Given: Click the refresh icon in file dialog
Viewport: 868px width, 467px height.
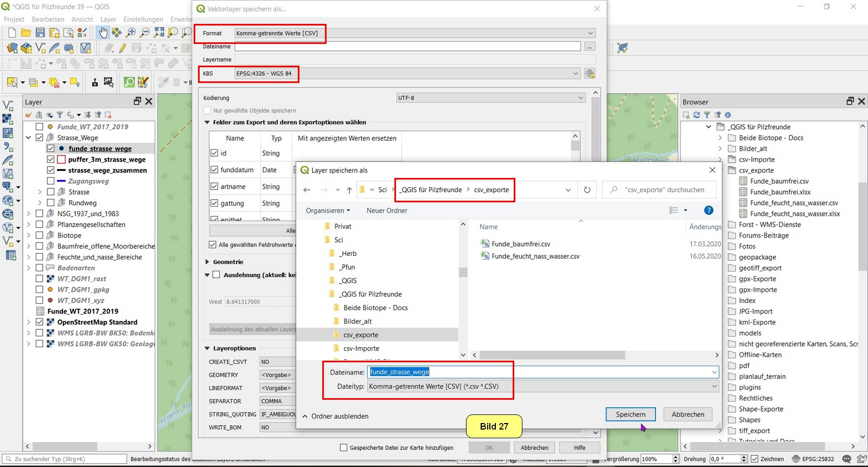Looking at the screenshot, I should 587,190.
